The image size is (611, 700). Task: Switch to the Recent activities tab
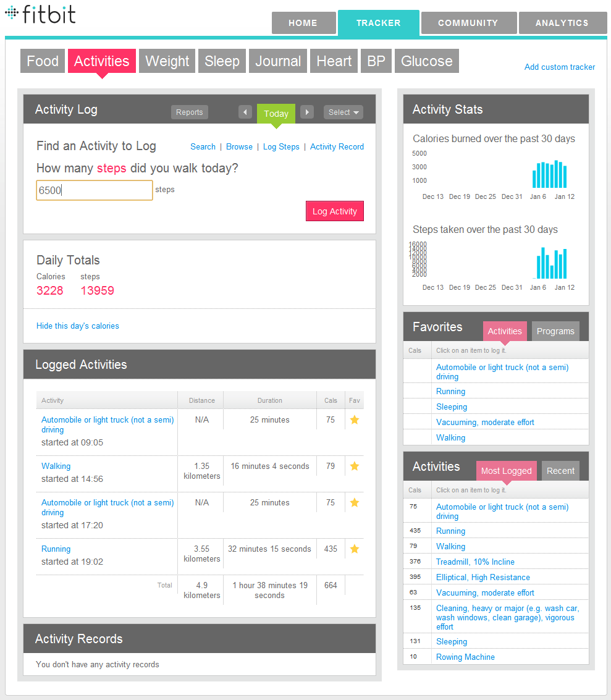(x=560, y=471)
